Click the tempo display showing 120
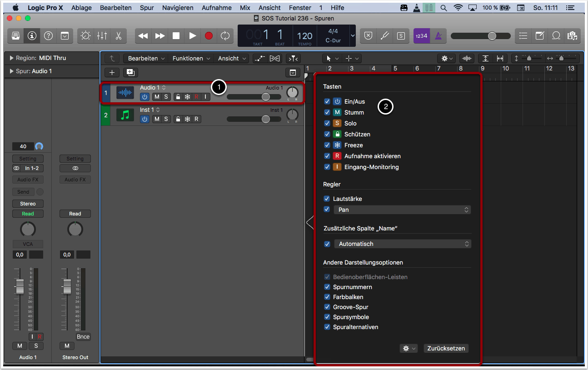 pos(304,36)
